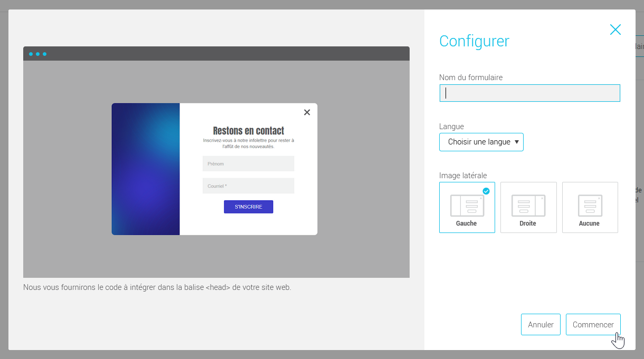644x359 pixels.
Task: Click the Inscrivez-vous infolettre subtitle text
Action: [248, 143]
